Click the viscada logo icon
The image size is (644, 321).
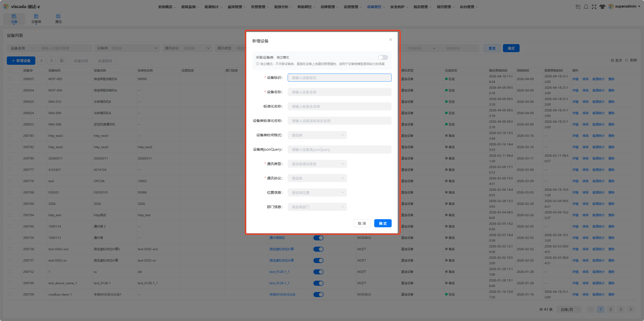coord(6,6)
